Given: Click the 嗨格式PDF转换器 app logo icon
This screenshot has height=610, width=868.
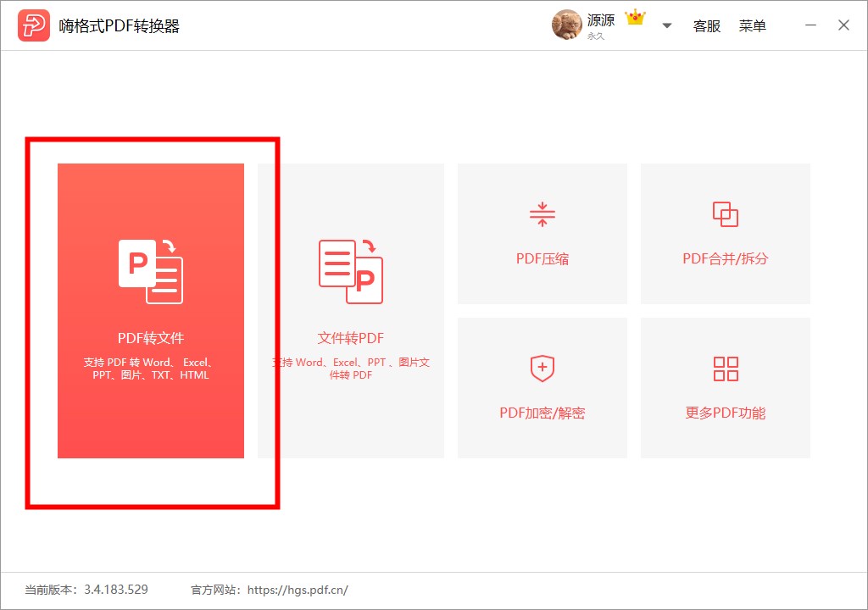Looking at the screenshot, I should (34, 25).
